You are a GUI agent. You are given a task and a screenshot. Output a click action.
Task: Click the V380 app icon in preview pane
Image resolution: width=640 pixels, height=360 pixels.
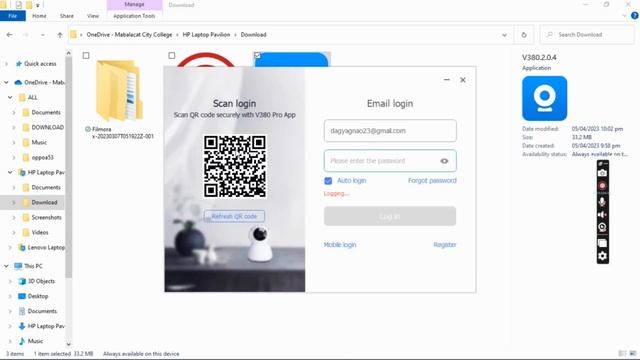[544, 98]
